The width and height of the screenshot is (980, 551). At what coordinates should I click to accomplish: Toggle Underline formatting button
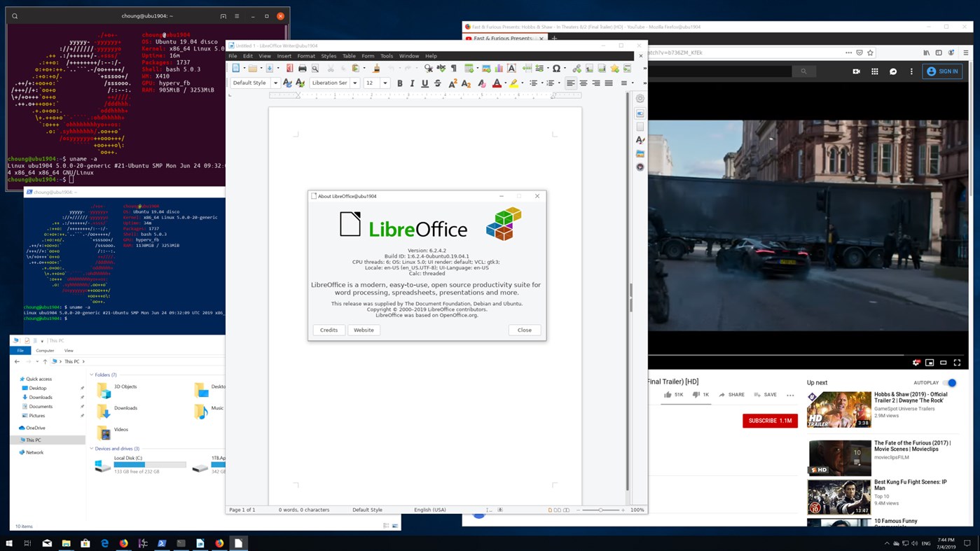tap(425, 83)
